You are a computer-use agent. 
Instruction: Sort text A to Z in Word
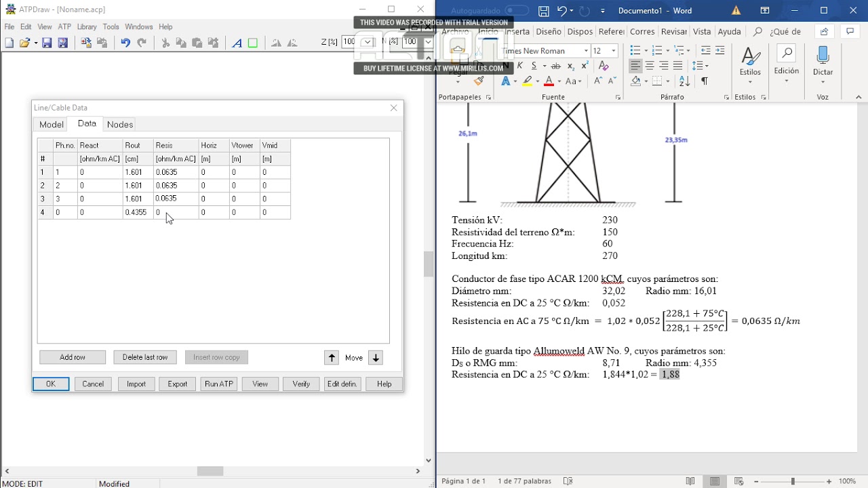[684, 81]
